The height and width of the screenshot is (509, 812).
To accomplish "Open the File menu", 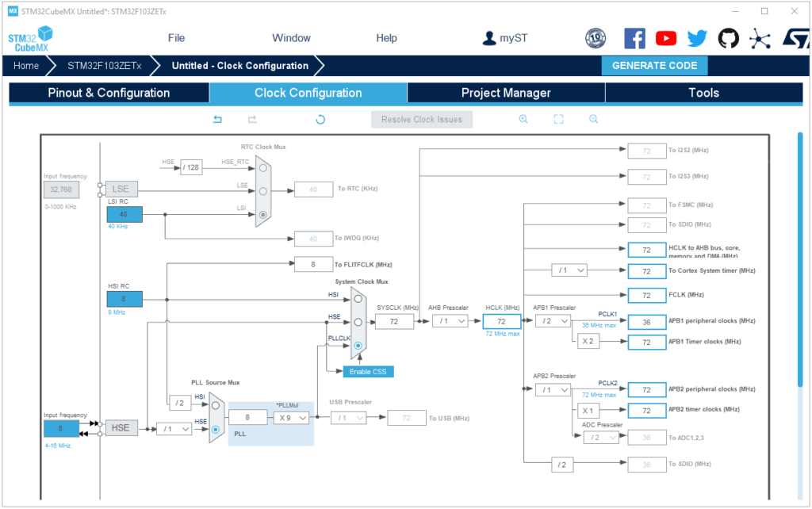I will tap(176, 38).
